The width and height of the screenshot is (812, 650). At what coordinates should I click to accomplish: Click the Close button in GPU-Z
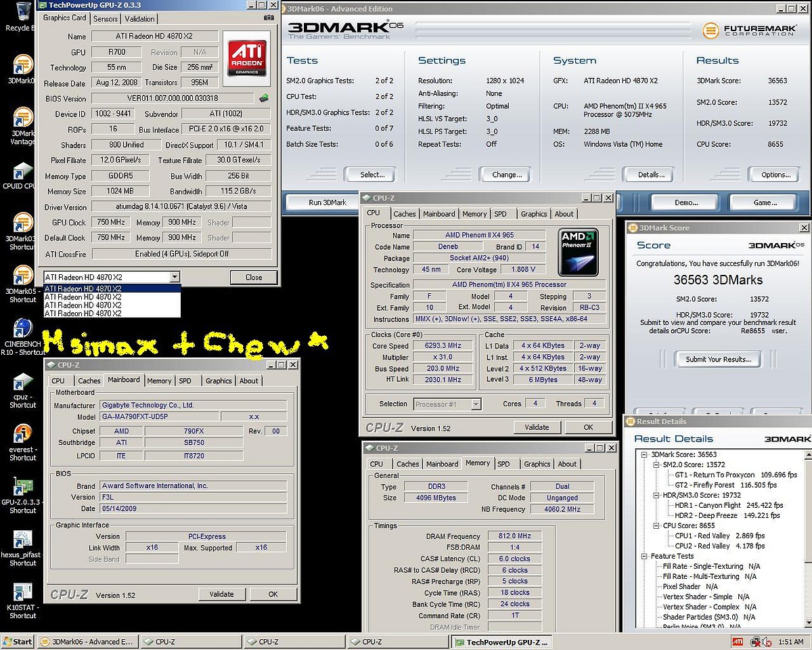coord(254,277)
